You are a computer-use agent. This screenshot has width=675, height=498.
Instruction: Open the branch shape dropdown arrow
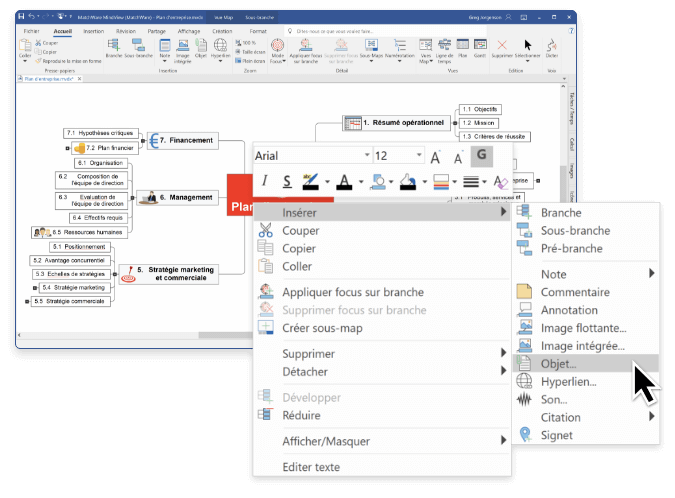coord(391,182)
